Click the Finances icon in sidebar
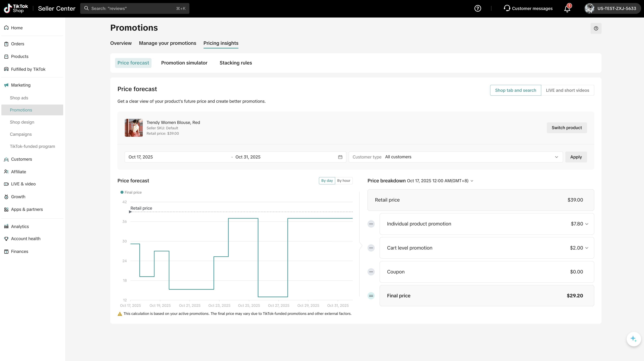This screenshot has height=361, width=644. pyautogui.click(x=6, y=251)
